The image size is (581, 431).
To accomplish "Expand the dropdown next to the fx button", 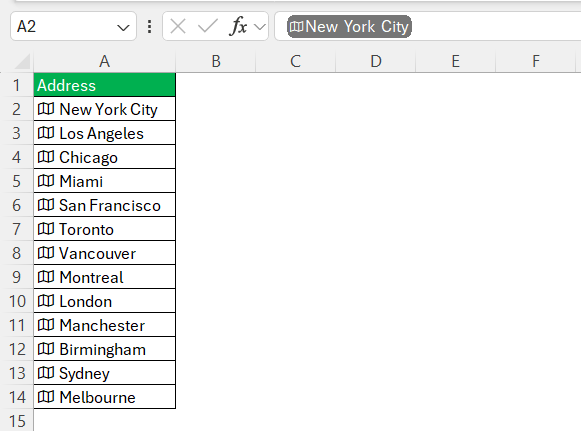I will click(260, 27).
